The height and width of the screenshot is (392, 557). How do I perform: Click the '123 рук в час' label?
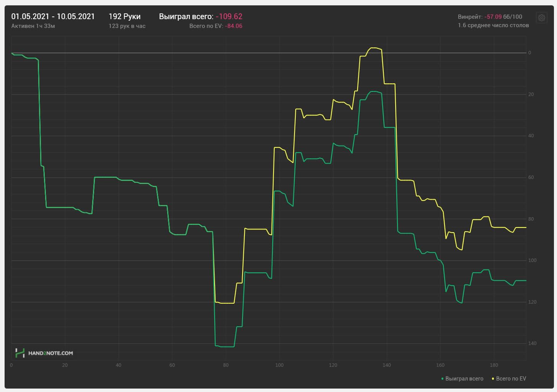(127, 26)
